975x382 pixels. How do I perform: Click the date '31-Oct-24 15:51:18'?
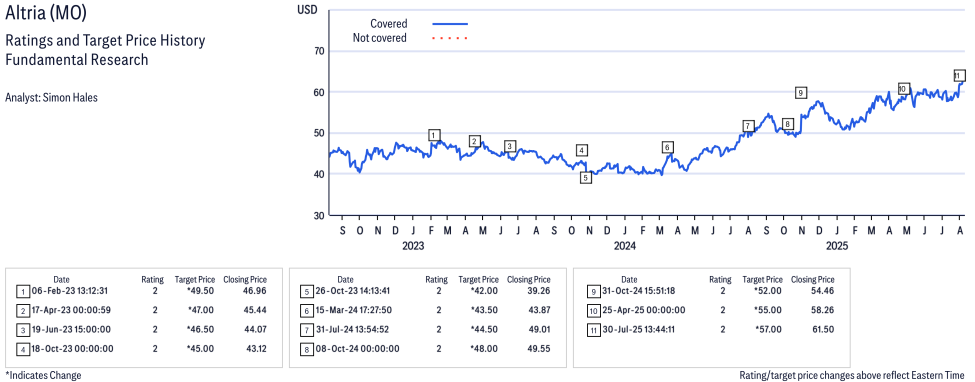640,291
